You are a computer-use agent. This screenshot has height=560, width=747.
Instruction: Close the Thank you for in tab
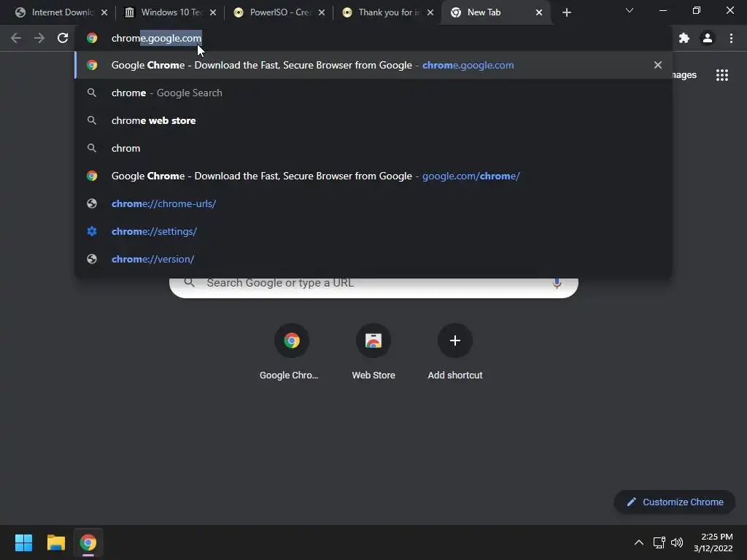pos(430,12)
